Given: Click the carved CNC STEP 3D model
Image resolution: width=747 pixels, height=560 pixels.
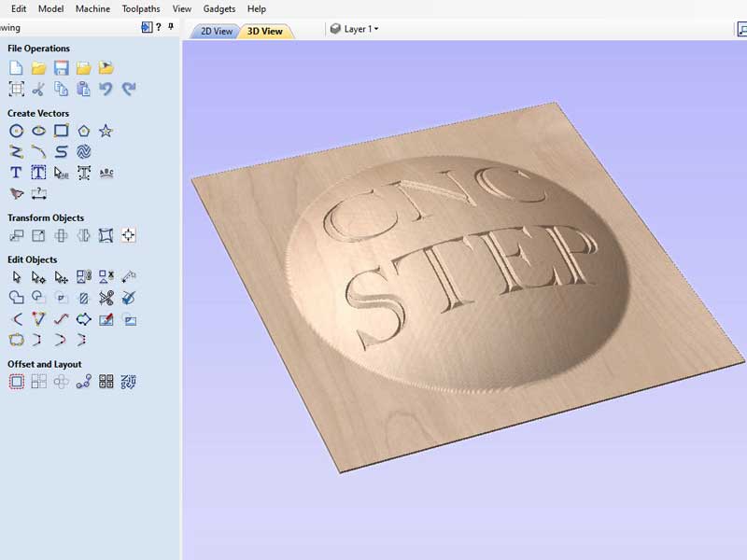Looking at the screenshot, I should coord(458,280).
